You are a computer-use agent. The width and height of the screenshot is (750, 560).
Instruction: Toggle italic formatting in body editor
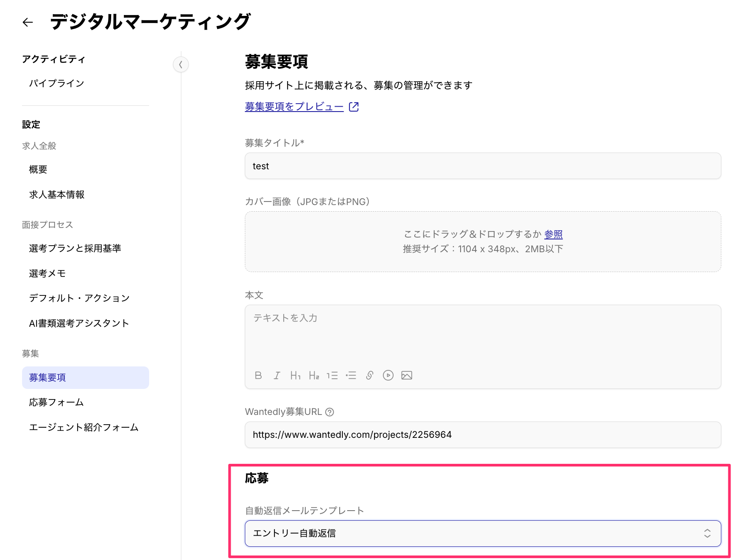277,375
